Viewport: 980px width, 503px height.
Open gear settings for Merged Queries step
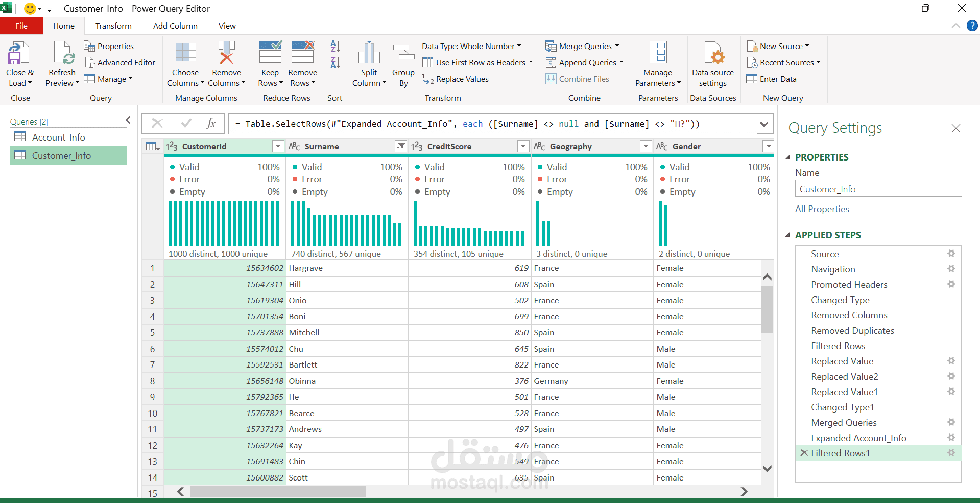click(x=951, y=422)
